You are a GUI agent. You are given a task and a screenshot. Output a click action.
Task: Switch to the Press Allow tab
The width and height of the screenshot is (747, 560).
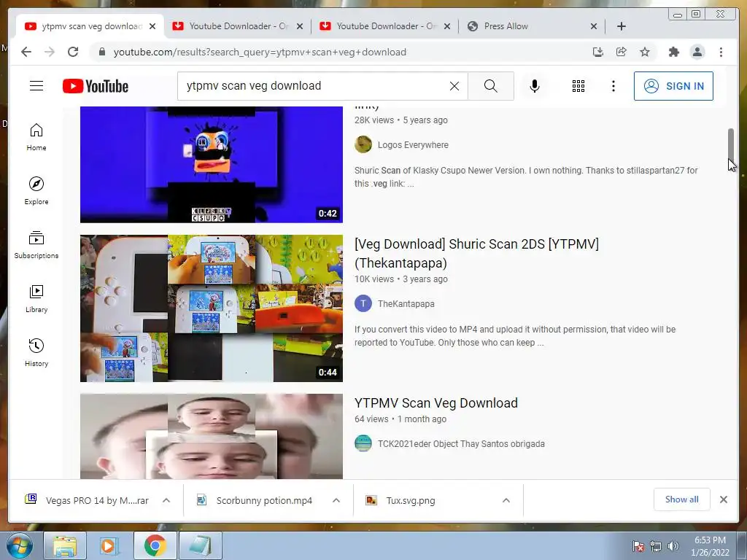(x=531, y=26)
